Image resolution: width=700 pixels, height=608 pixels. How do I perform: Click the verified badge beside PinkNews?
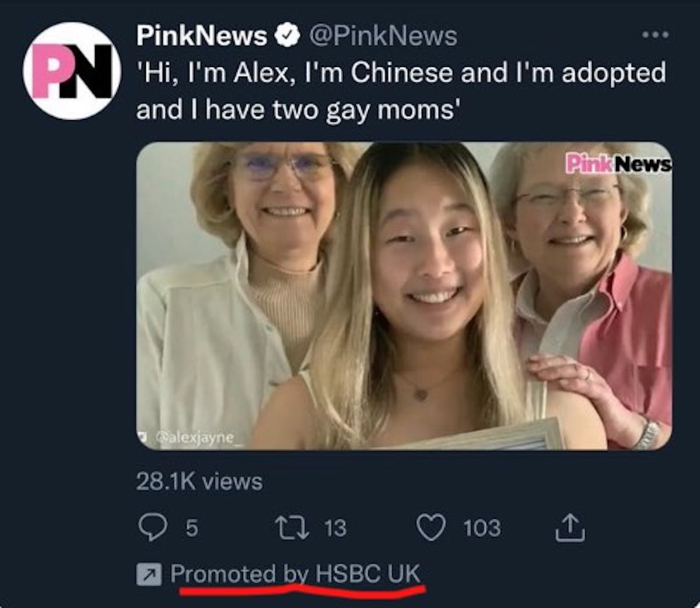tap(287, 37)
